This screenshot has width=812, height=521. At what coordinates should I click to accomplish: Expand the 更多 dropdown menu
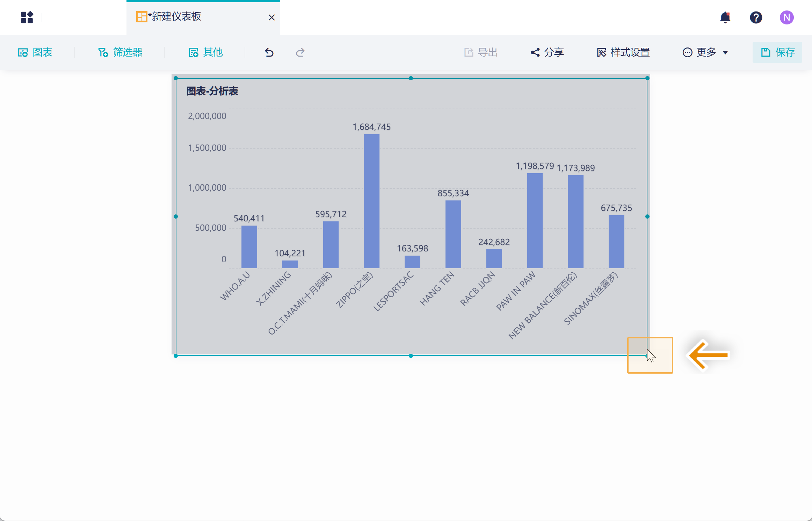click(x=705, y=52)
